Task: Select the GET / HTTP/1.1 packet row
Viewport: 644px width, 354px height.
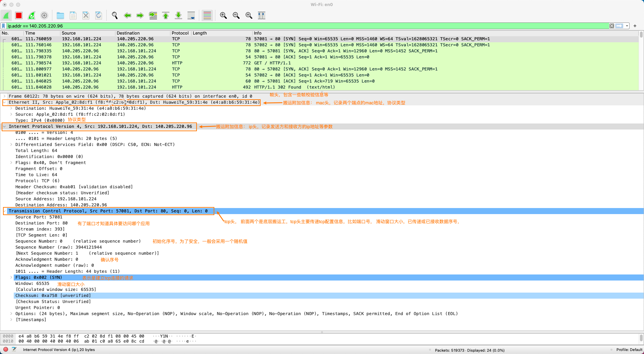Action: pos(320,63)
